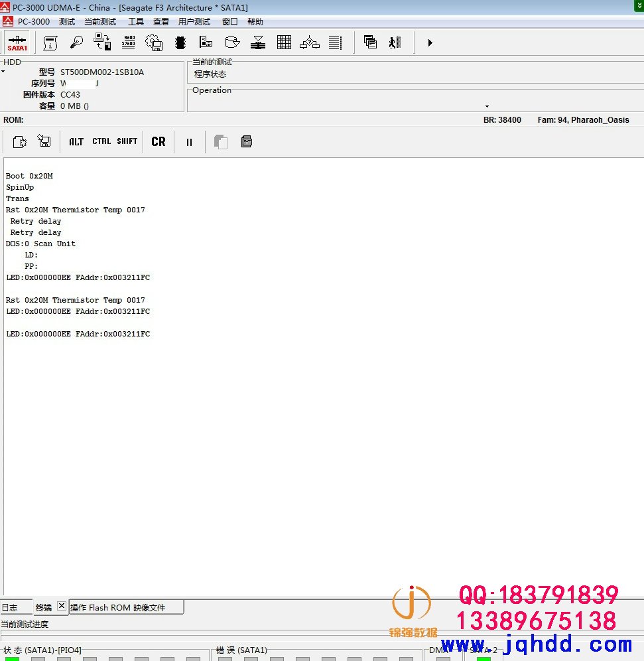Screen dimensions: 644x661
Task: Click the PC-3000 title bar app icon
Action: tap(5, 7)
